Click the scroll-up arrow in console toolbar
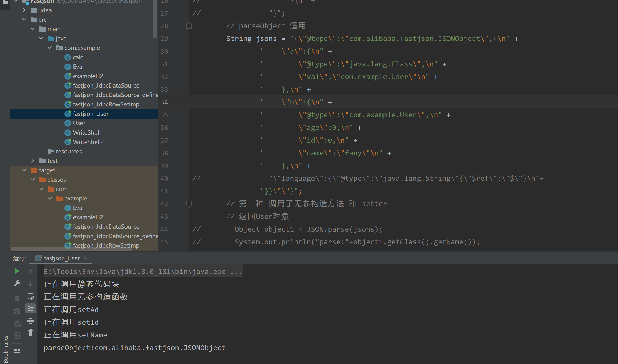 31,271
